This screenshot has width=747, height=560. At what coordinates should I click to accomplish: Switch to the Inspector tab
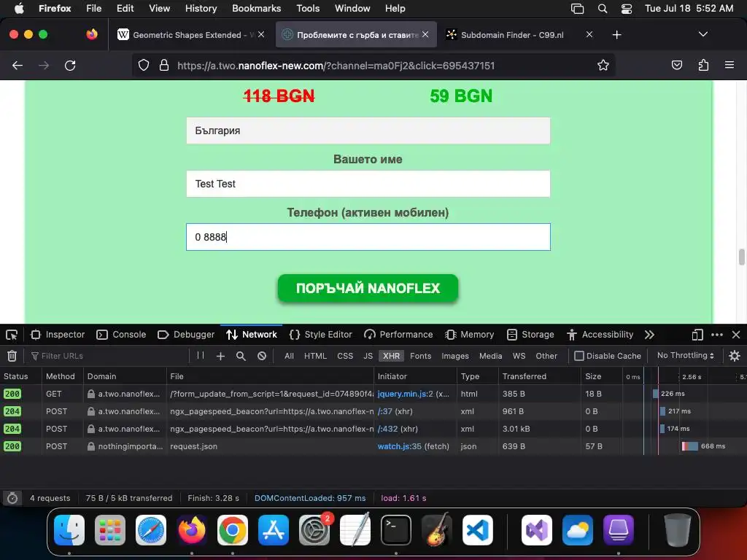58,335
